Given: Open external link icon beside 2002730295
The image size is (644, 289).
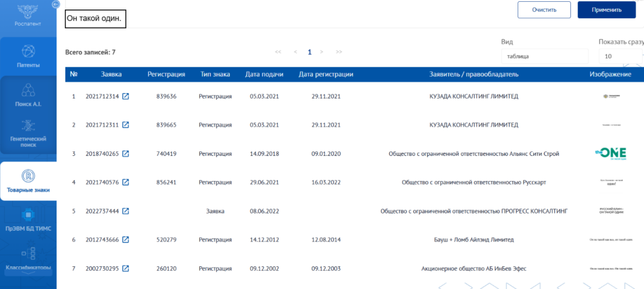Looking at the screenshot, I should coord(125,269).
